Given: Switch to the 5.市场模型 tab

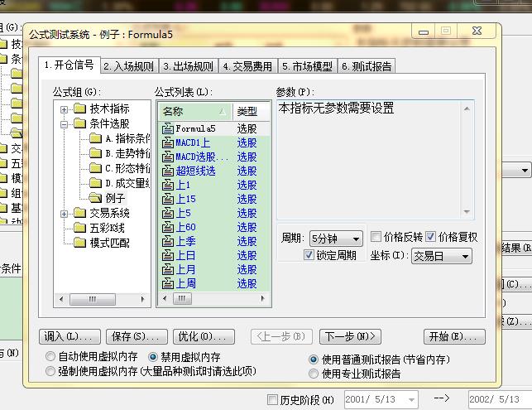Looking at the screenshot, I should [308, 66].
